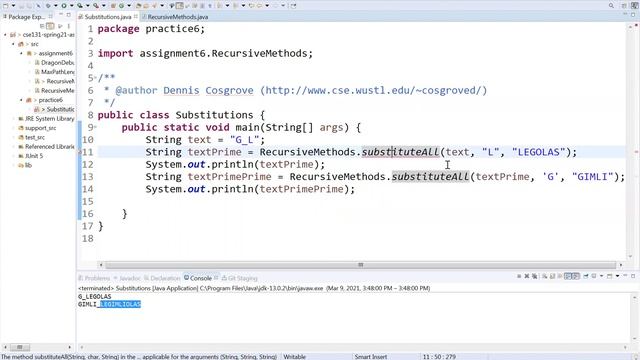Image resolution: width=640 pixels, height=360 pixels.
Task: Fold the main method at line 9
Action: click(96, 127)
